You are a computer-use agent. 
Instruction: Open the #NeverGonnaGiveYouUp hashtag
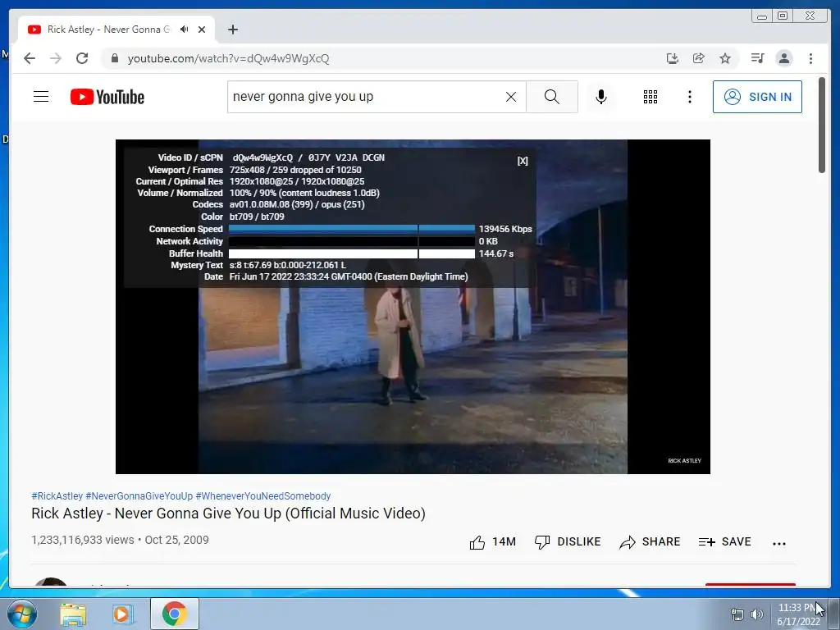[x=139, y=496]
